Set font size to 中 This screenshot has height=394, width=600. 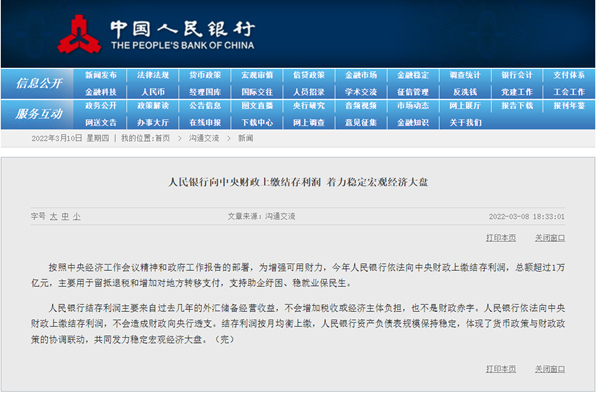65,217
